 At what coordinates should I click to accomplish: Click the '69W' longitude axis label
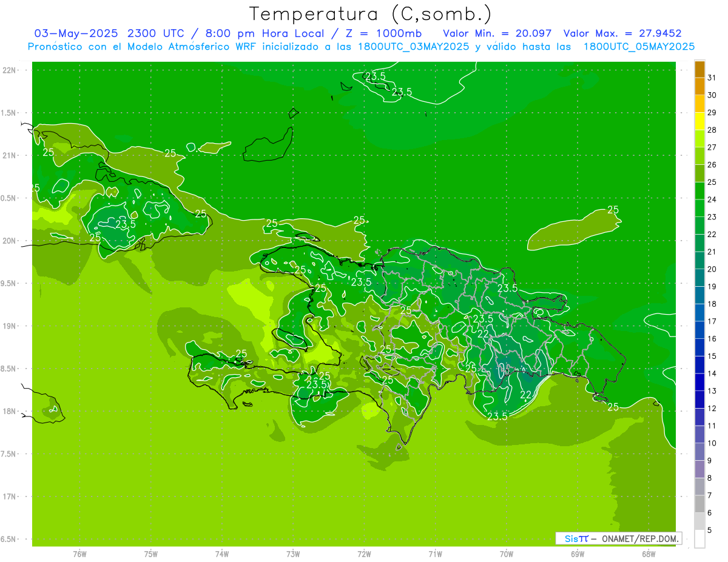click(578, 554)
